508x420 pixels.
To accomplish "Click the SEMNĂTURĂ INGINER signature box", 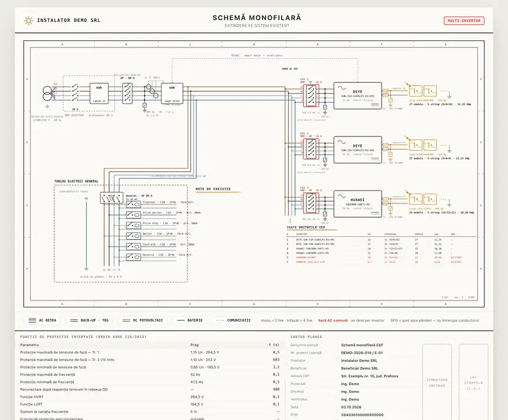I will (x=437, y=382).
